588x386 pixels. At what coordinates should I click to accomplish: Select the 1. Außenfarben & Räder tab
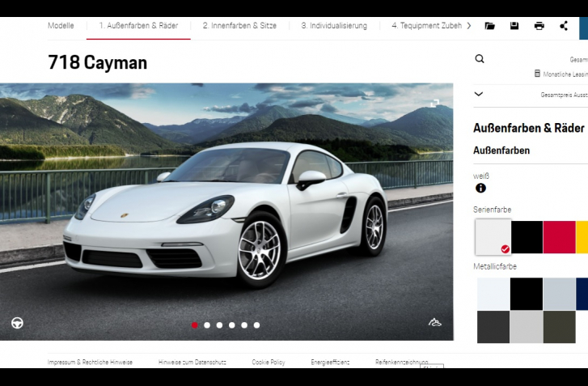click(x=138, y=26)
